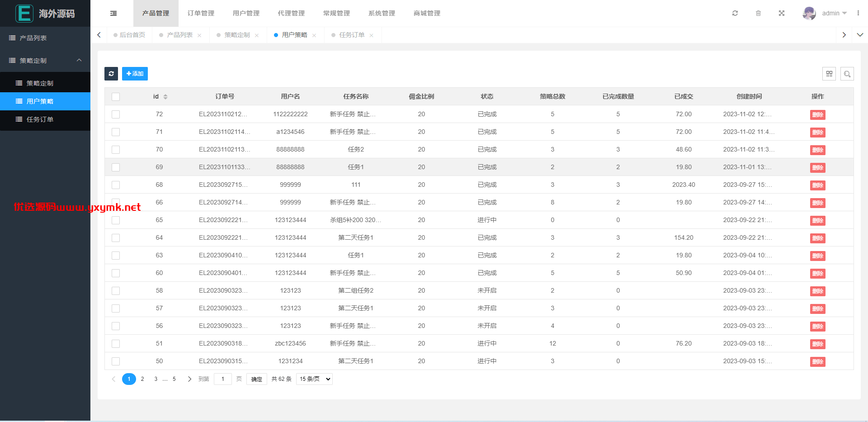Open the 商城管理 top menu
The height and width of the screenshot is (422, 868).
(427, 13)
